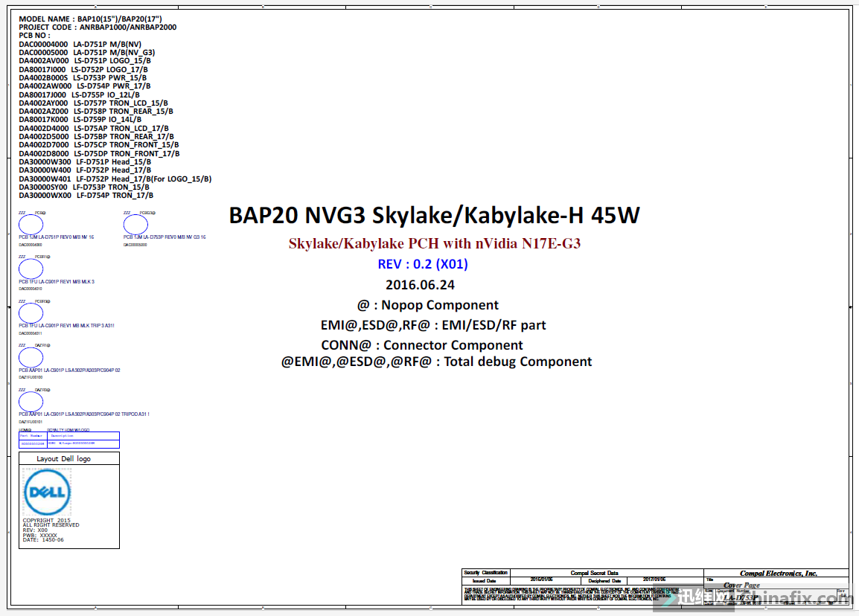
Task: Select row "DA30000WX00 LF-D754P TRON_17/B"
Action: tap(86, 196)
